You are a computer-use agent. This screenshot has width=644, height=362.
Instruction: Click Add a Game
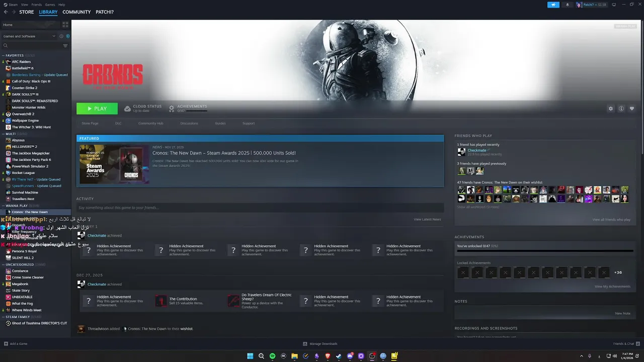coord(16,344)
